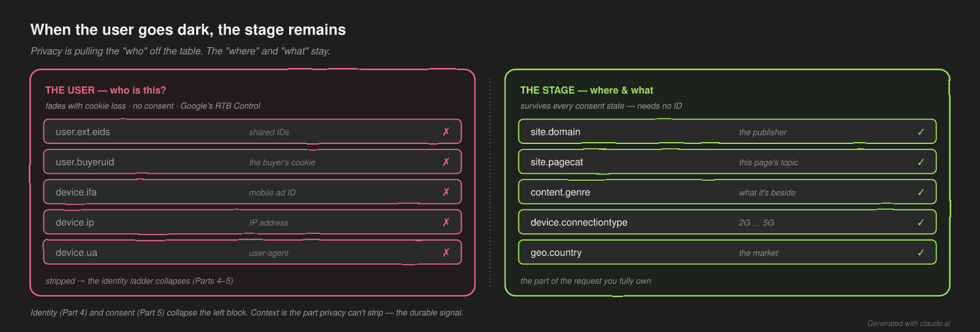Screen dimensions: 980x332
Task: Click the checkmark on site.domain row
Action: [921, 132]
